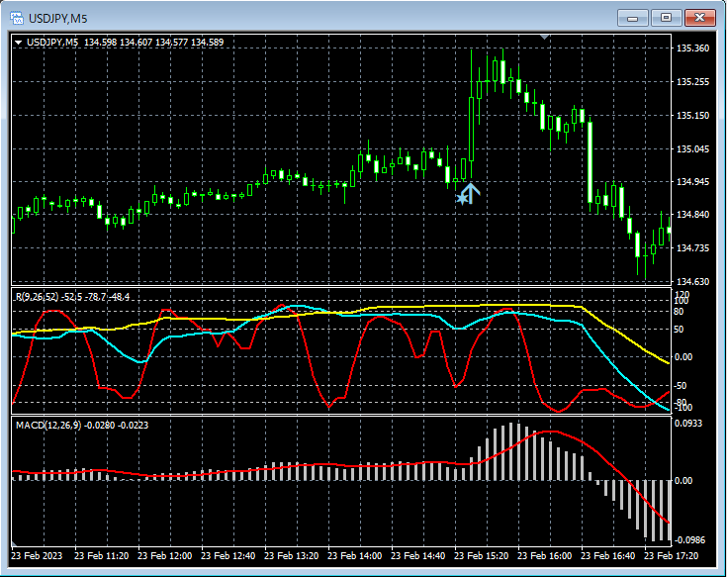Click the 135.360 level on price scale

pyautogui.click(x=691, y=48)
